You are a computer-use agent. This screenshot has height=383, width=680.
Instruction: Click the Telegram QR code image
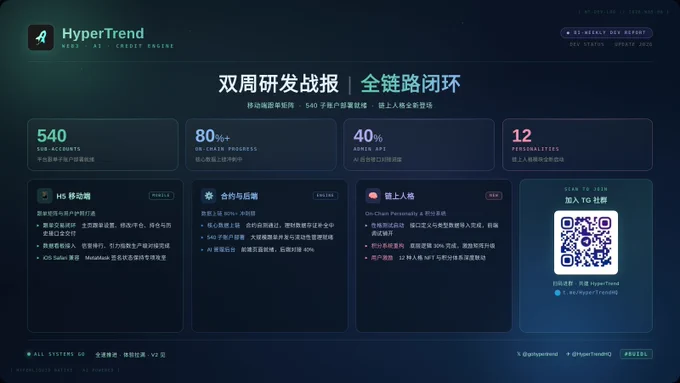point(586,242)
